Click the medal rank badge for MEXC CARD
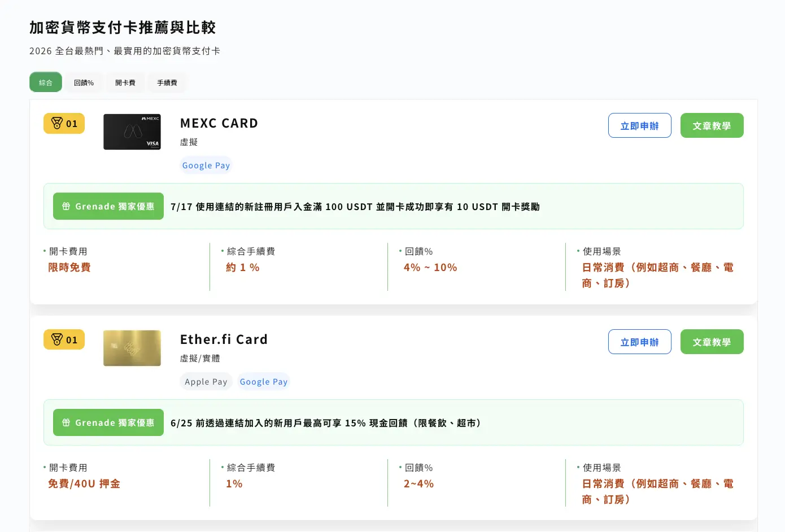785x532 pixels. point(64,124)
